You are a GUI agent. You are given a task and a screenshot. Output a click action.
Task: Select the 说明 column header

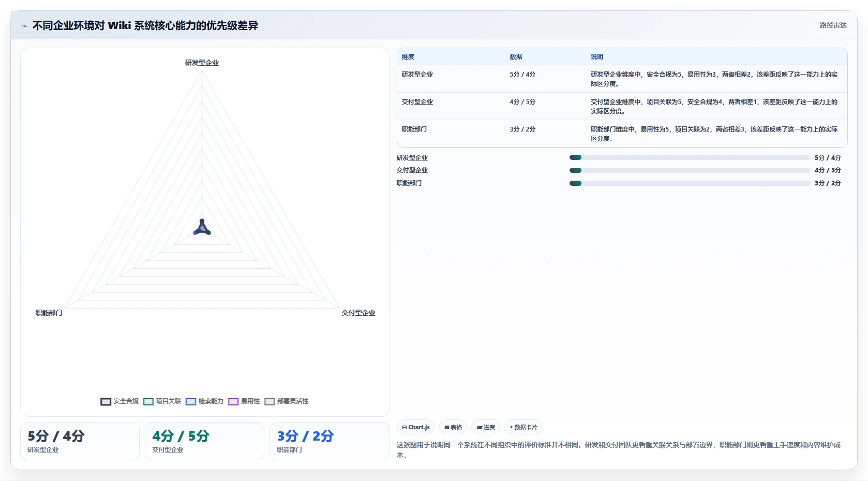click(597, 57)
